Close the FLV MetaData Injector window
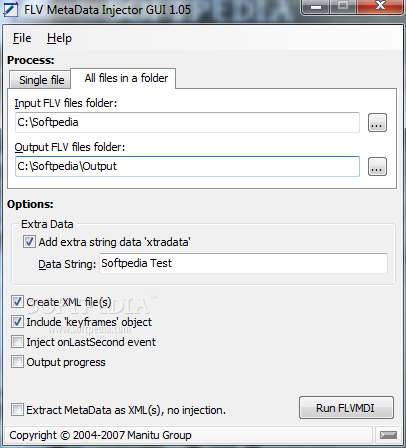The width and height of the screenshot is (406, 448). (x=380, y=6)
